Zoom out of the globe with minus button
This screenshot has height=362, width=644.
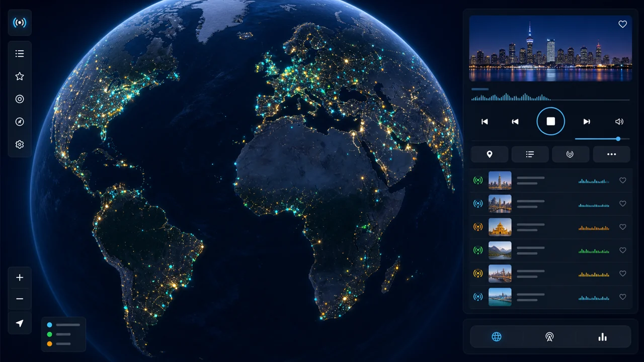(x=20, y=299)
